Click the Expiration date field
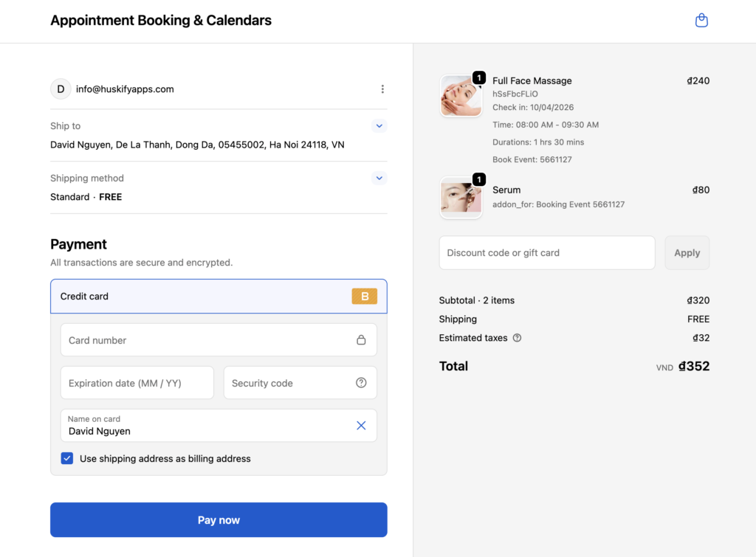Viewport: 756px width, 557px height. tap(137, 383)
